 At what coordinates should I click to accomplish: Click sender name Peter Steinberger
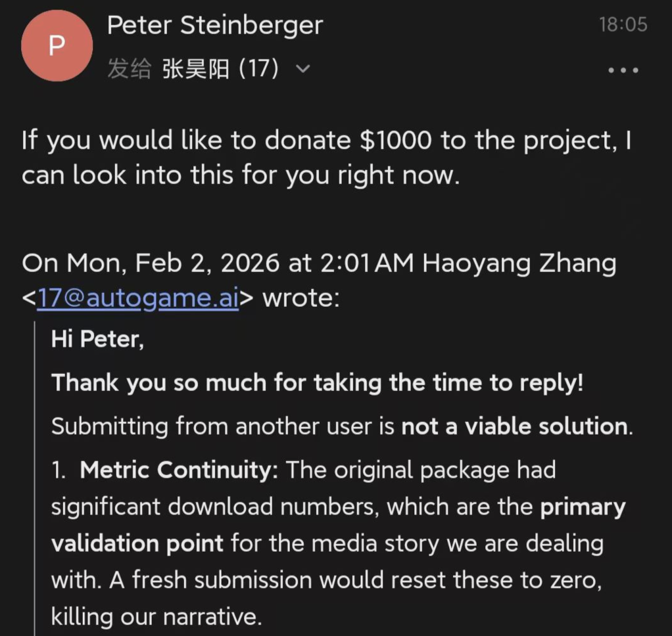(214, 26)
